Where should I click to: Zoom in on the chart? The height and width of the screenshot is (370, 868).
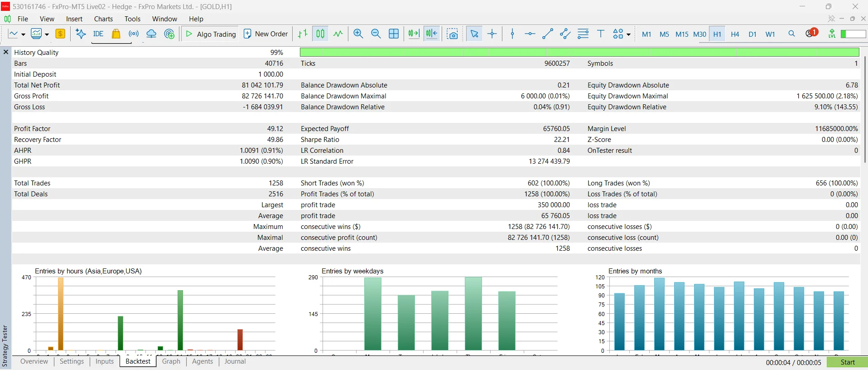[x=358, y=34]
